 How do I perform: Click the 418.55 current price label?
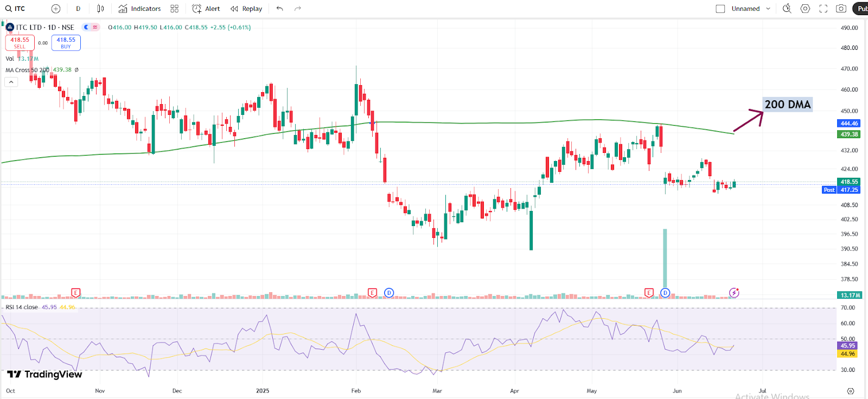[x=849, y=182]
